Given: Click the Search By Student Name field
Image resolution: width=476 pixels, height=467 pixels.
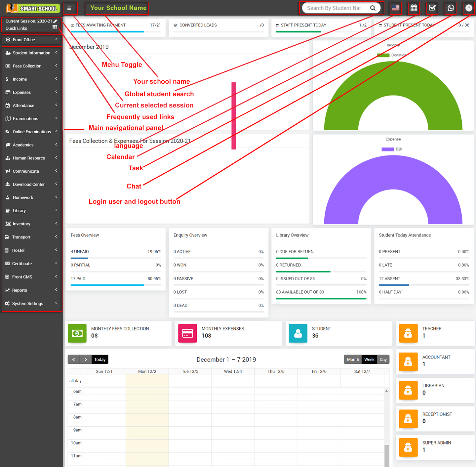Looking at the screenshot, I should [x=334, y=8].
